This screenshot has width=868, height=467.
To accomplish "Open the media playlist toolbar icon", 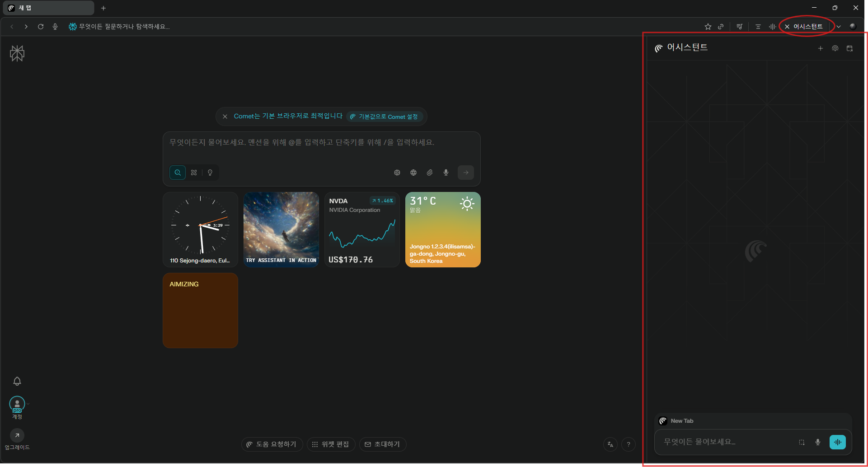I will point(739,27).
